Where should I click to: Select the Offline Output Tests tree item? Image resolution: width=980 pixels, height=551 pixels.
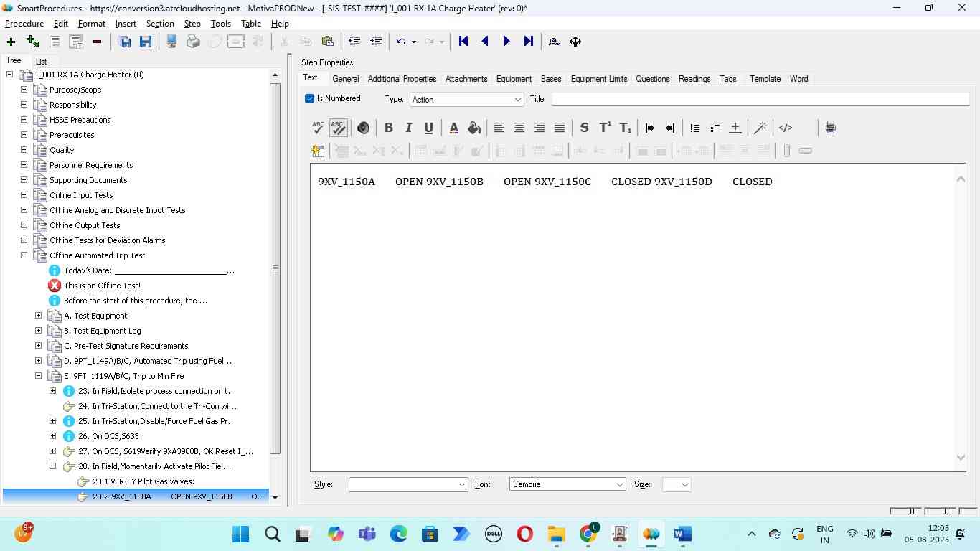point(85,225)
